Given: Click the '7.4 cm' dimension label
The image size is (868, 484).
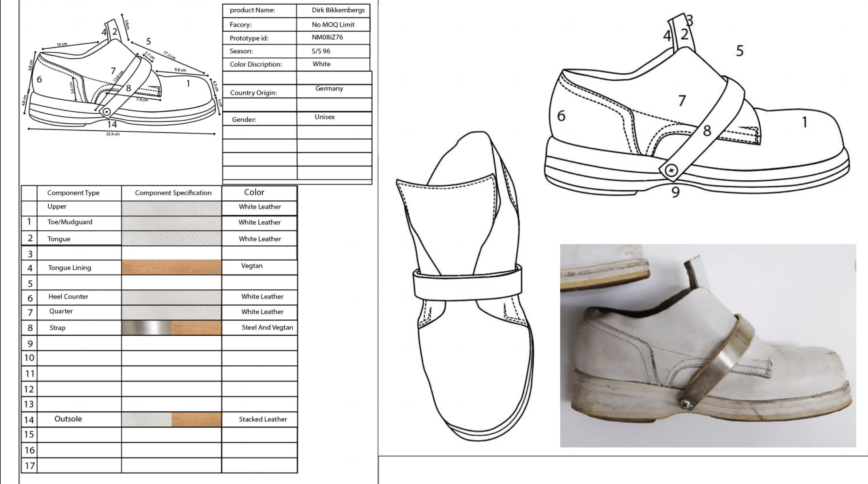Looking at the screenshot, I should pos(142,100).
